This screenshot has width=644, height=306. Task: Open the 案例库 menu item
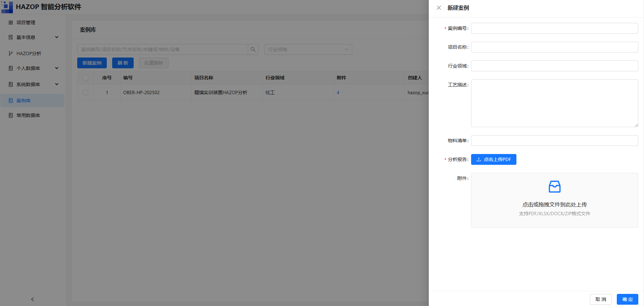[33, 101]
